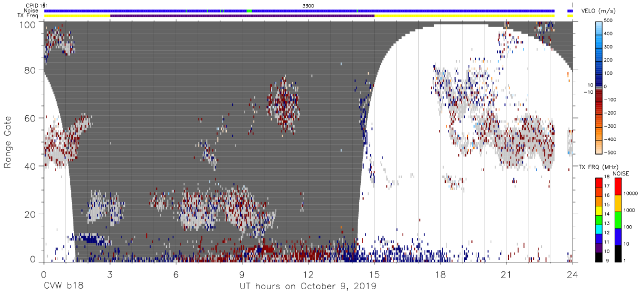Pick the green segment of NOISE colorbar
This screenshot has height=297, width=644.
click(x=617, y=220)
